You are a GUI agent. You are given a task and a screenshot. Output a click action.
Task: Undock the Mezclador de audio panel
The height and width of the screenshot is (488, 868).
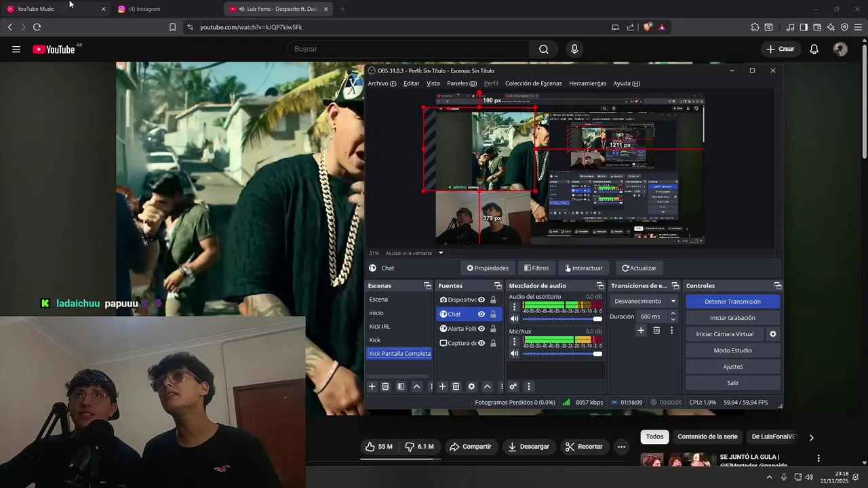point(600,286)
